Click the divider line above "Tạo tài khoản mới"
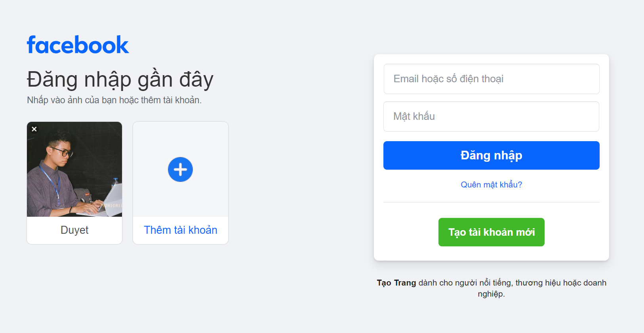 coord(491,202)
